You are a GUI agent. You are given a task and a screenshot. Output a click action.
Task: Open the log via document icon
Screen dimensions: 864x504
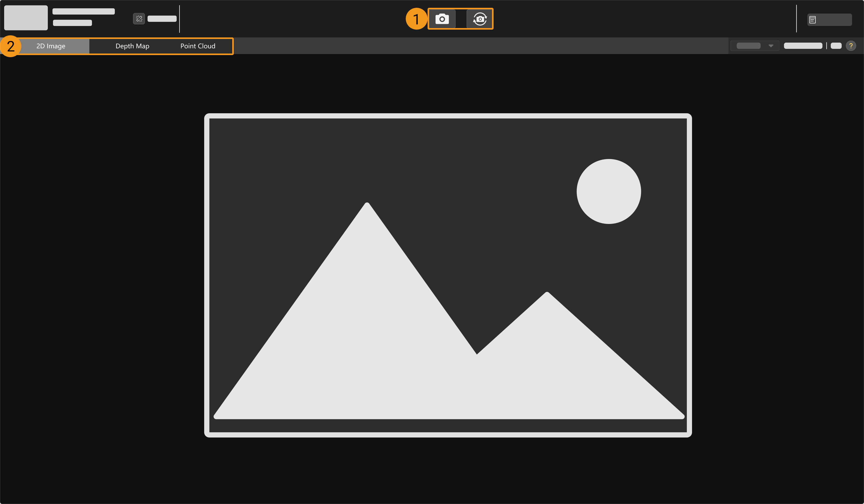812,20
